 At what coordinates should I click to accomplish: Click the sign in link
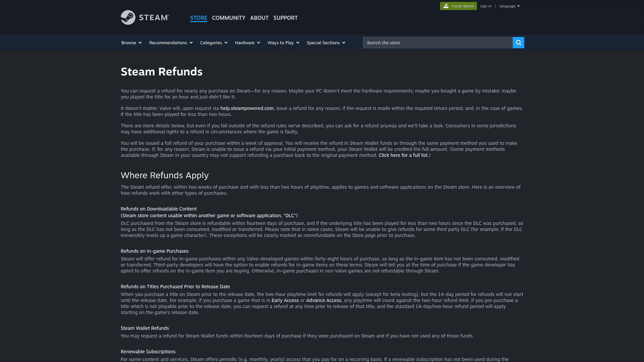click(x=486, y=6)
